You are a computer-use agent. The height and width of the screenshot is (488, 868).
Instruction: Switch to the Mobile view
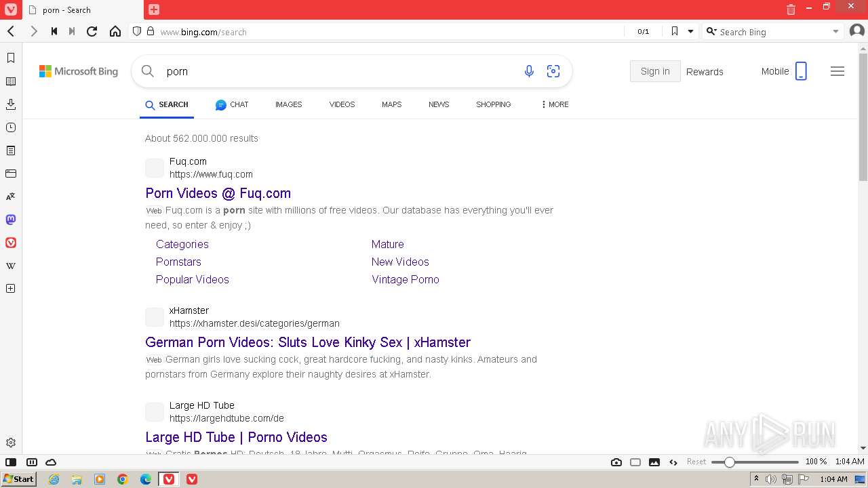click(x=784, y=71)
